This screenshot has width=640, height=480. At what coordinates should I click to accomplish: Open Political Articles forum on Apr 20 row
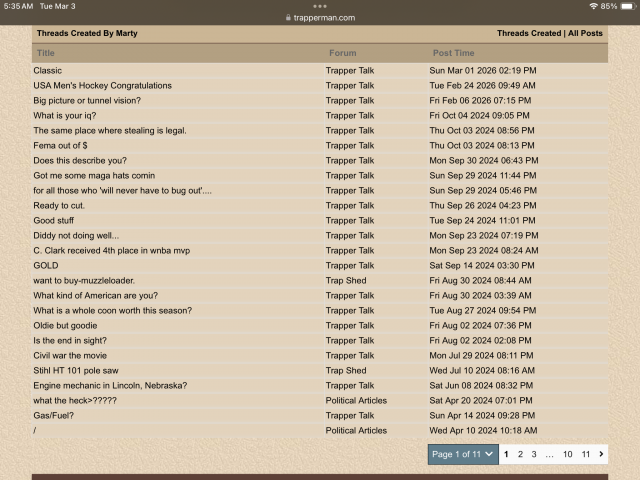tap(356, 401)
